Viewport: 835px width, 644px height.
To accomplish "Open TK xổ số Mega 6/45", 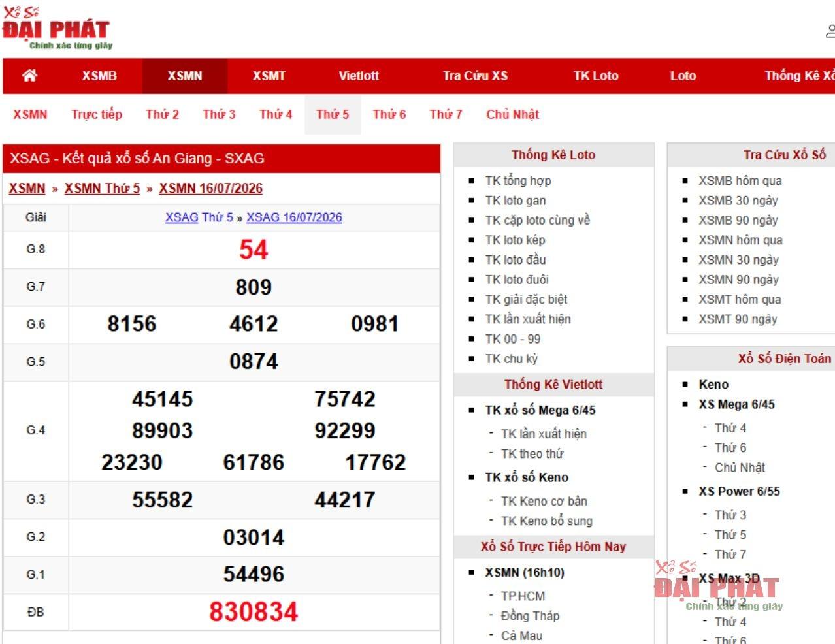I will [x=540, y=410].
